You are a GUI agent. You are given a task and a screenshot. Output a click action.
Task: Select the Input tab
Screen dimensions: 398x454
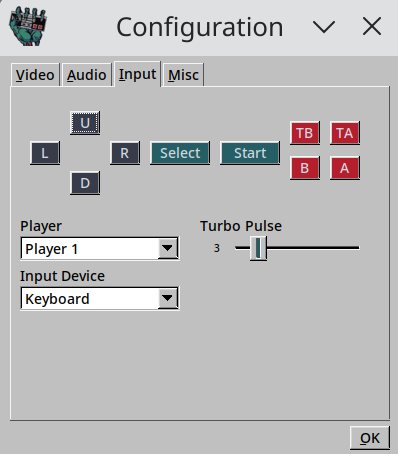137,74
